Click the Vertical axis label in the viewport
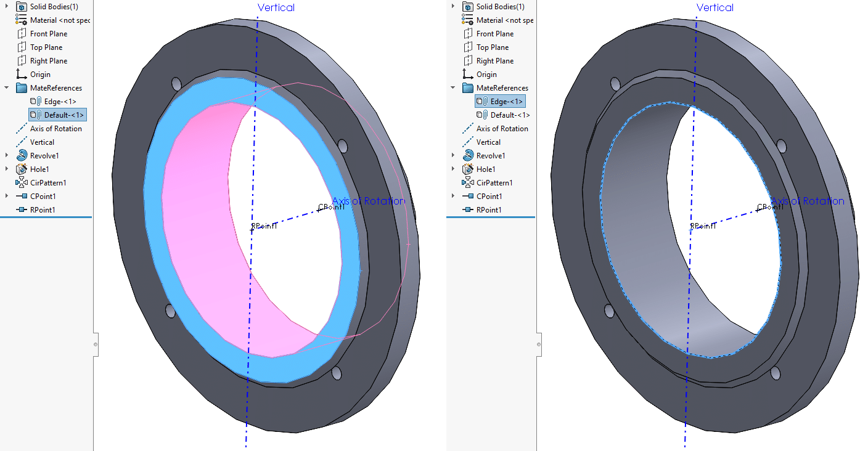868x451 pixels. click(276, 7)
